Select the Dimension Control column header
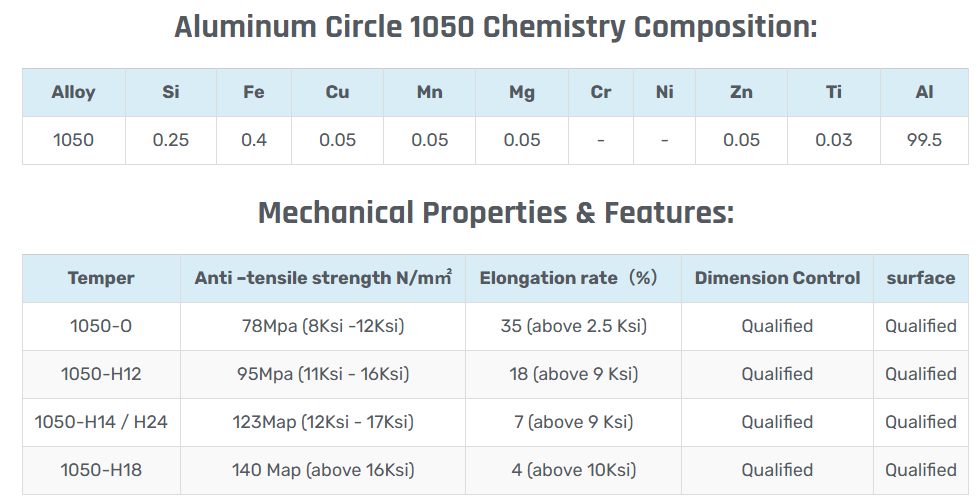The height and width of the screenshot is (501, 980). pos(777,278)
